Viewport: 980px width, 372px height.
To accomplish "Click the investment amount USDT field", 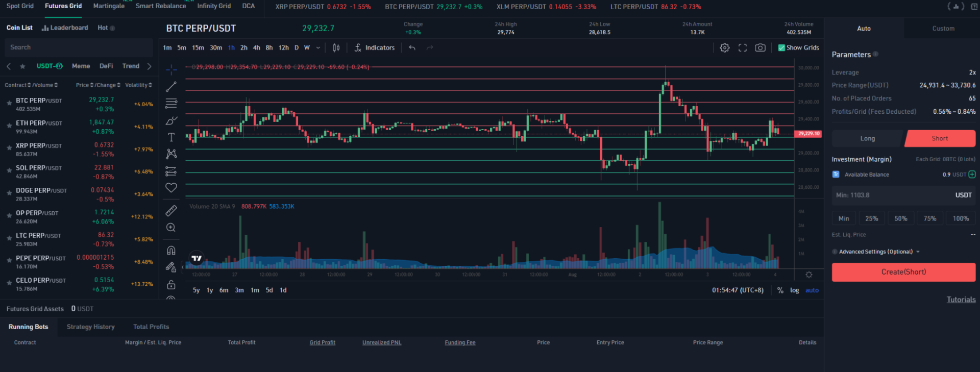I will coord(903,195).
